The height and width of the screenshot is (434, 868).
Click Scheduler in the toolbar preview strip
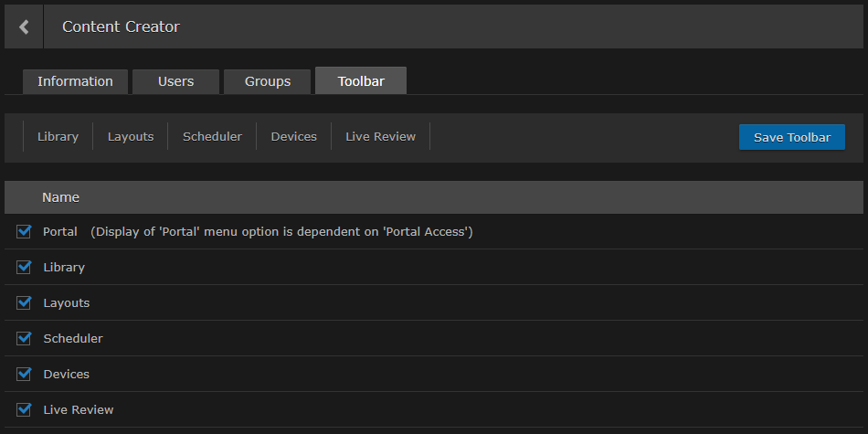(212, 137)
